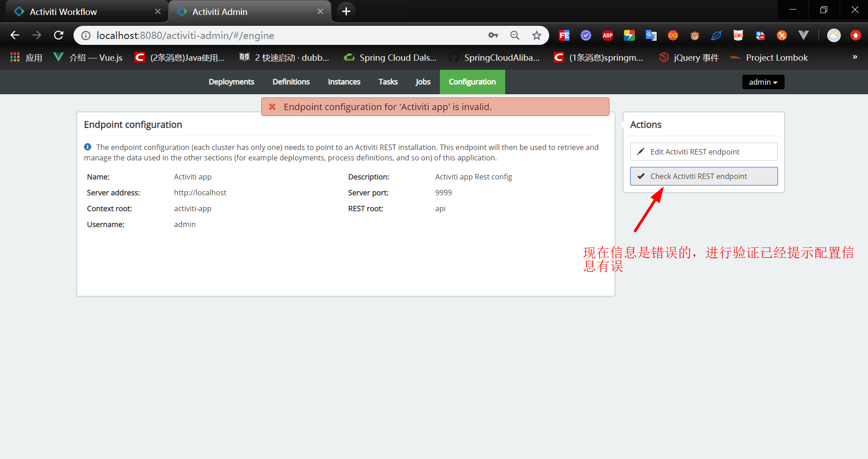Click the red update arrow icon

855,35
